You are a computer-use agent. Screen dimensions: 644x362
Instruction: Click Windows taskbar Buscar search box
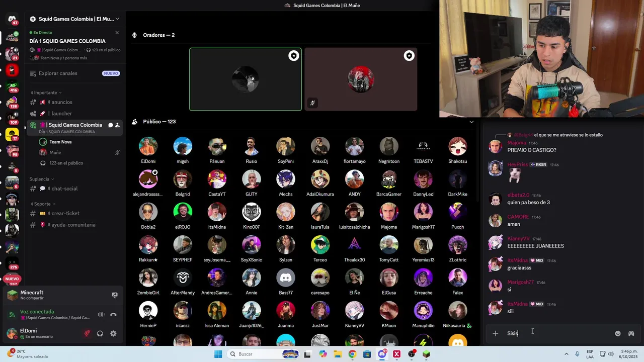pos(263,354)
